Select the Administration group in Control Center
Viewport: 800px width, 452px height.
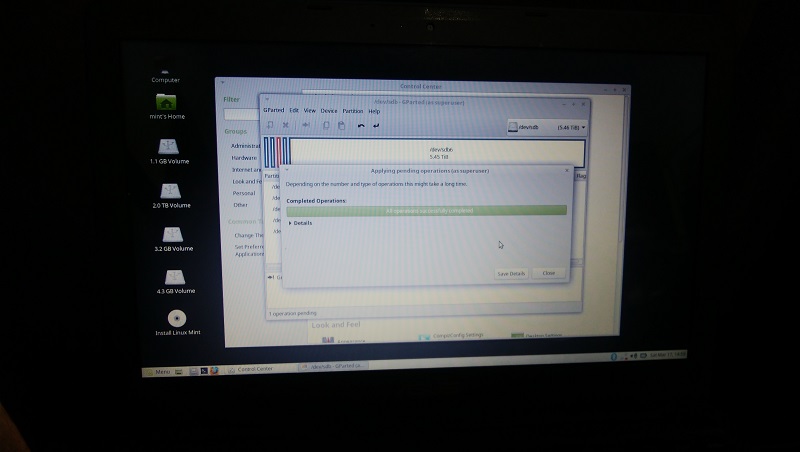pos(245,146)
